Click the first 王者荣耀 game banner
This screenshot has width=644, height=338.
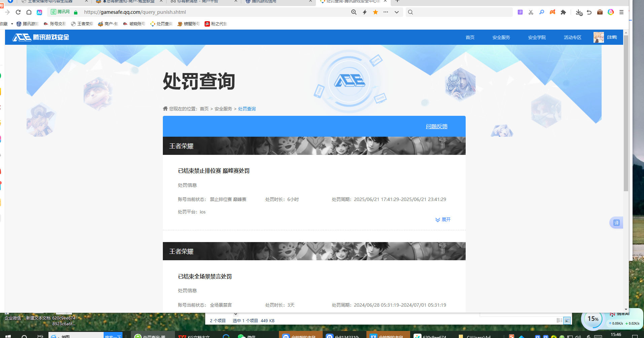click(314, 146)
